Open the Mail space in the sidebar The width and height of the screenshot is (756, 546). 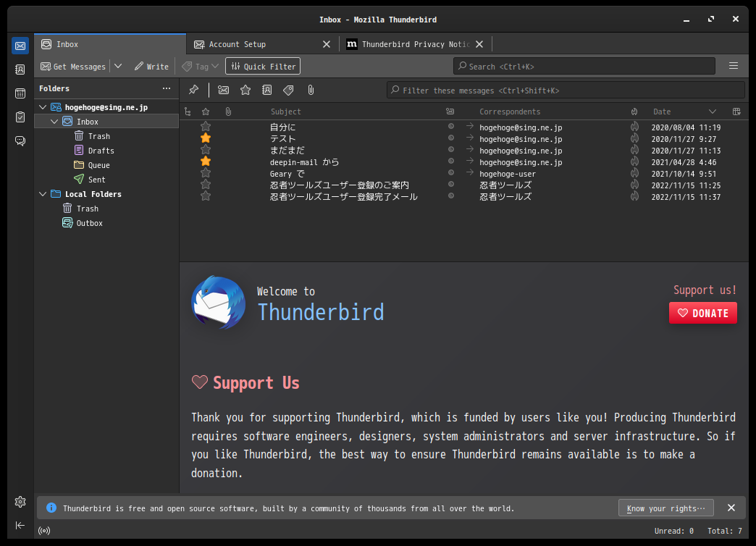point(20,46)
